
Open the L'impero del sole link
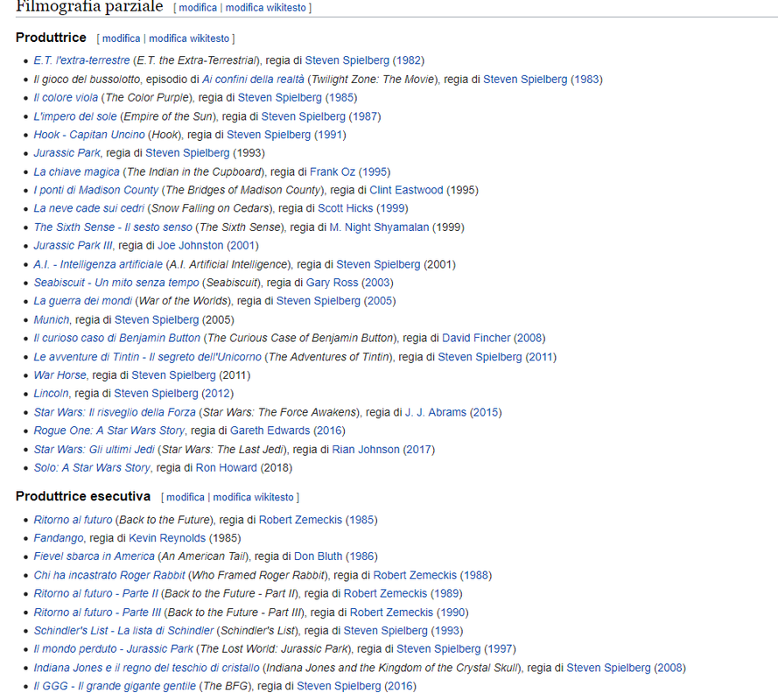point(75,116)
